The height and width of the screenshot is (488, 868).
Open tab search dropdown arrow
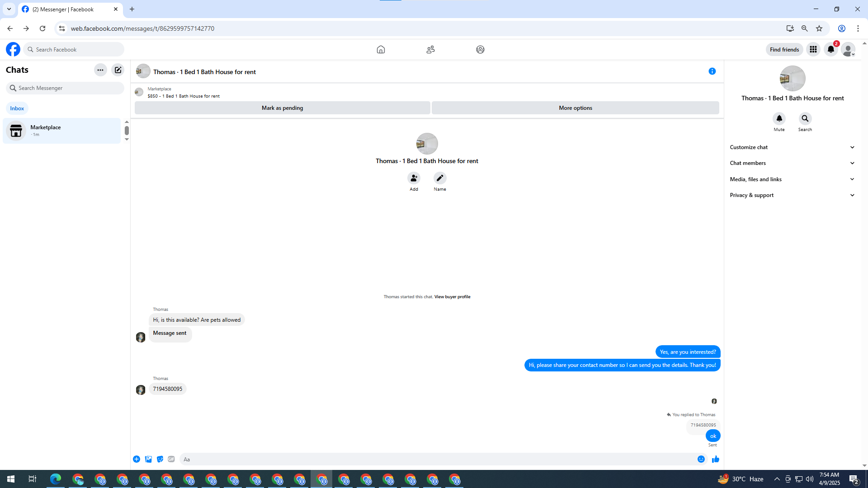[9, 9]
